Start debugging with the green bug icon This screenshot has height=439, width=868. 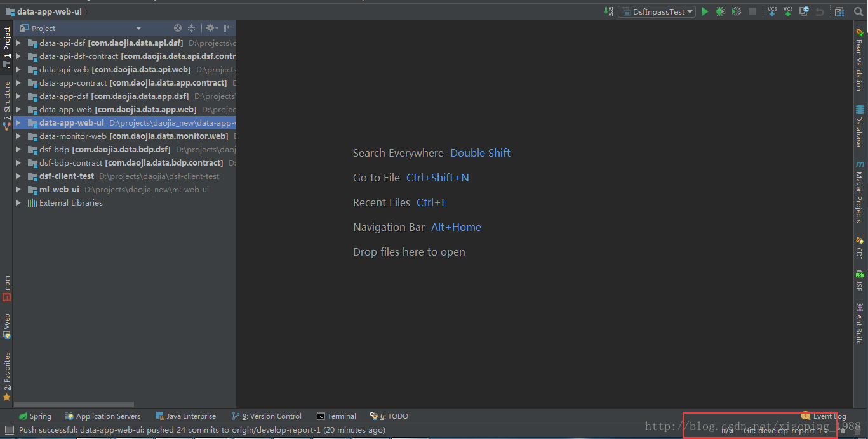pos(720,11)
